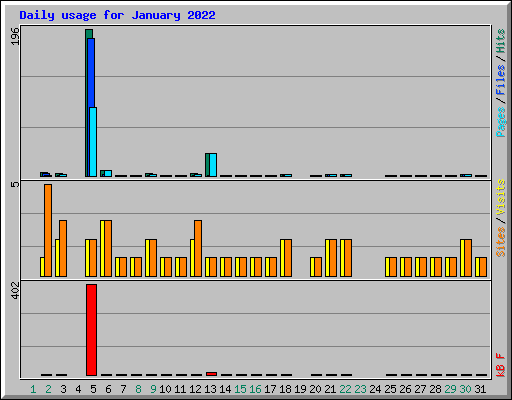Click the cyan Pages bar for day 5
Image resolution: width=512 pixels, height=400 pixels.
point(93,142)
